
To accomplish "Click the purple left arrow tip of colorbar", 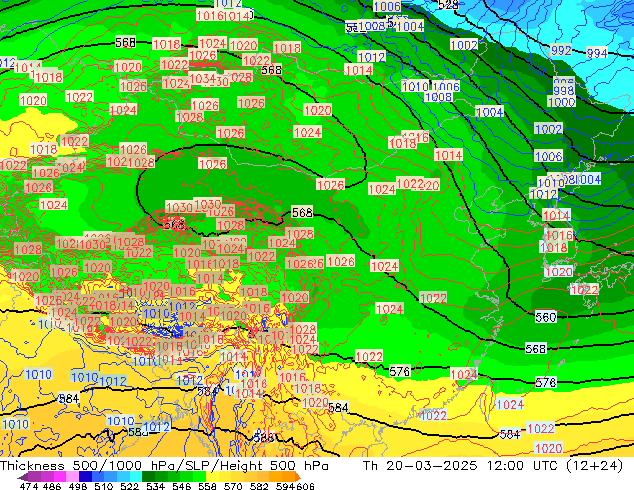I will [21, 477].
